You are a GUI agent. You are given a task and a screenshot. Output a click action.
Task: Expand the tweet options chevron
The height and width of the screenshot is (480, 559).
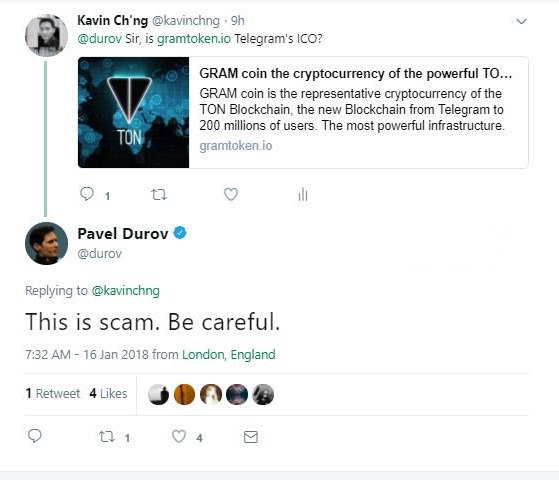521,21
